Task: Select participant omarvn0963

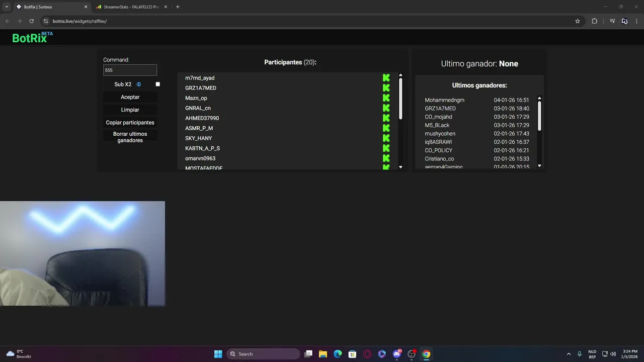Action: tap(200, 158)
